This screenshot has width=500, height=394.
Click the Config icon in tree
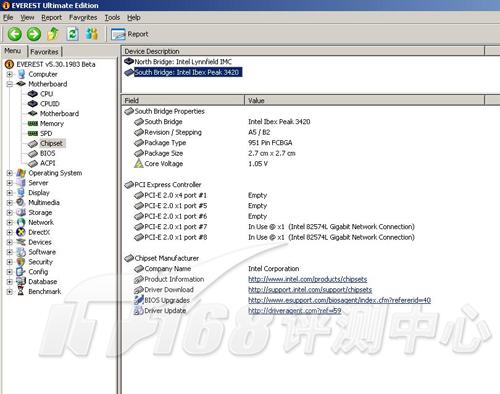tap(21, 272)
